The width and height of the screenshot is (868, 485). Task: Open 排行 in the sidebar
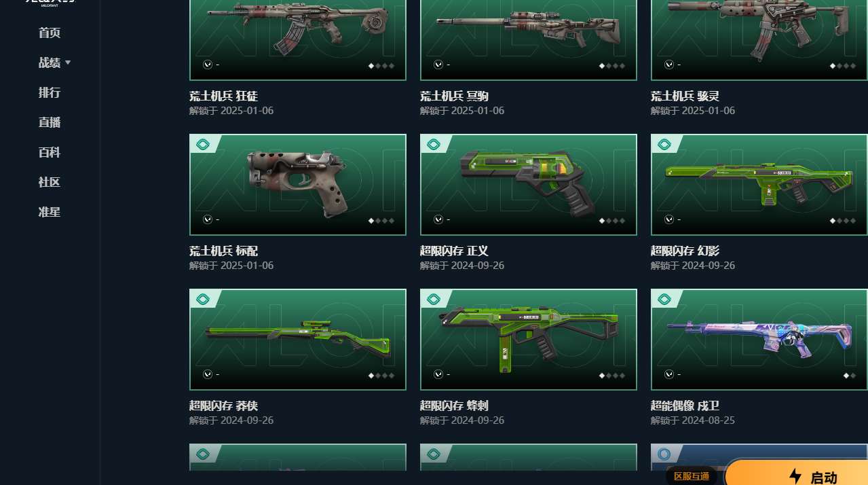(x=50, y=92)
